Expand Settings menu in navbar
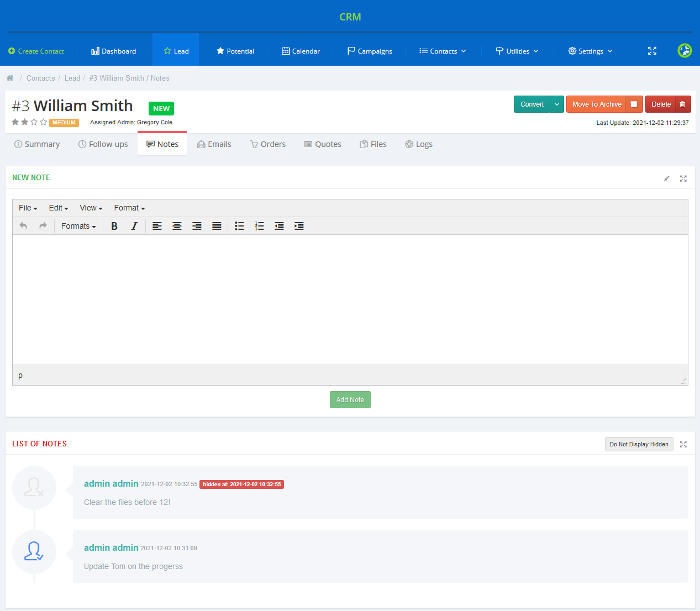 coord(590,51)
